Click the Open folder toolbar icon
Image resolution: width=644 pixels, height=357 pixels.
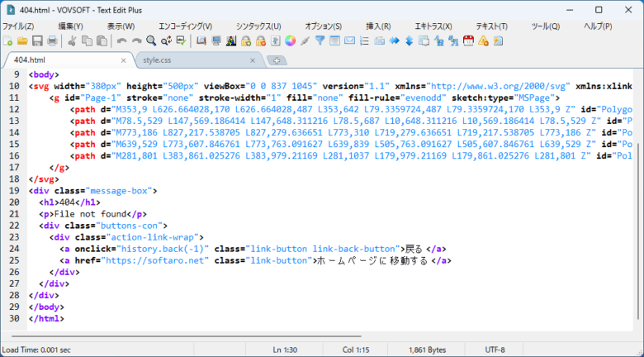pos(22,40)
